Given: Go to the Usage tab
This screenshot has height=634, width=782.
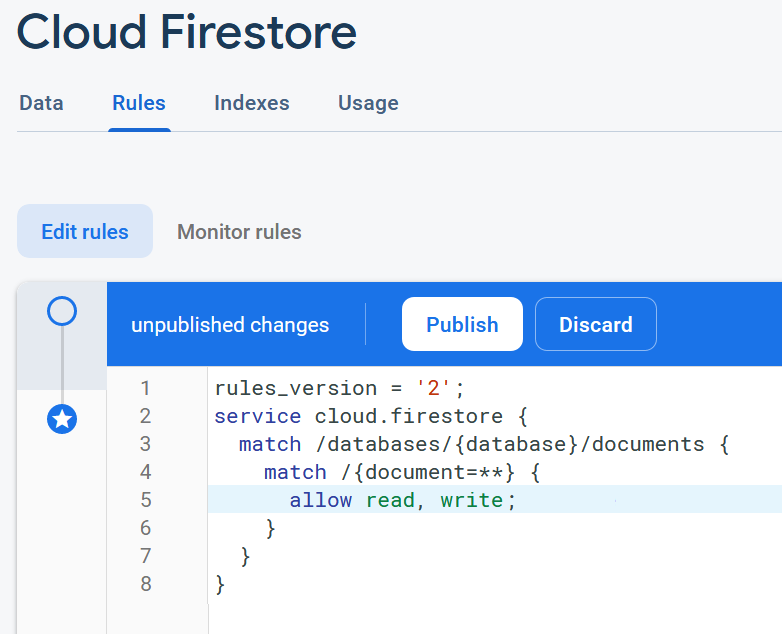Looking at the screenshot, I should pyautogui.click(x=368, y=103).
